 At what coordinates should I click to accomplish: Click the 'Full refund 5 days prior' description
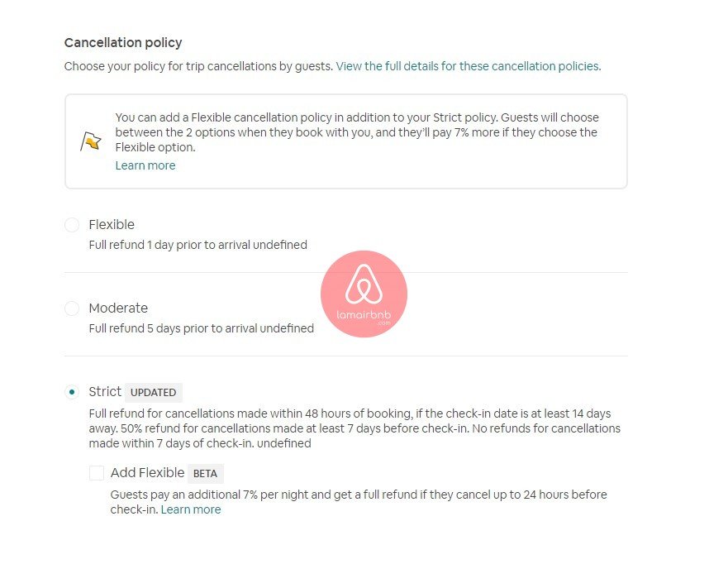click(x=201, y=328)
